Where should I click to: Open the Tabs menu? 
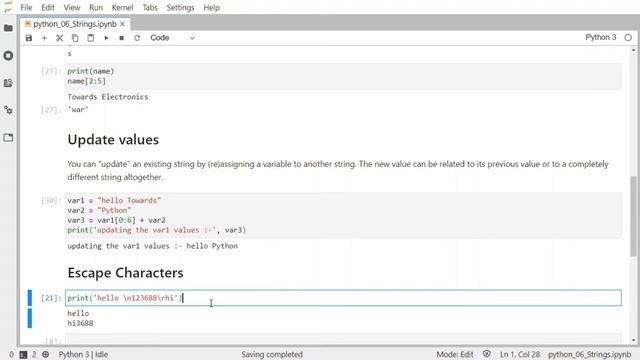click(x=150, y=7)
